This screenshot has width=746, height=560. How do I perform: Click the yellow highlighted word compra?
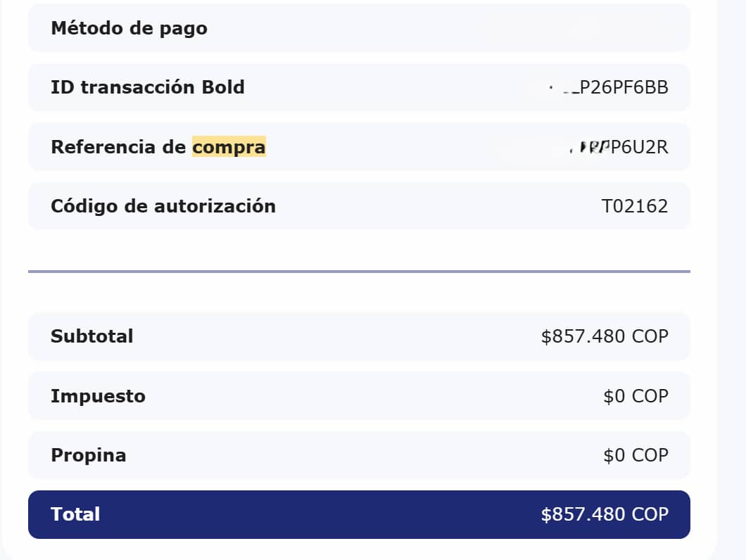pyautogui.click(x=229, y=147)
